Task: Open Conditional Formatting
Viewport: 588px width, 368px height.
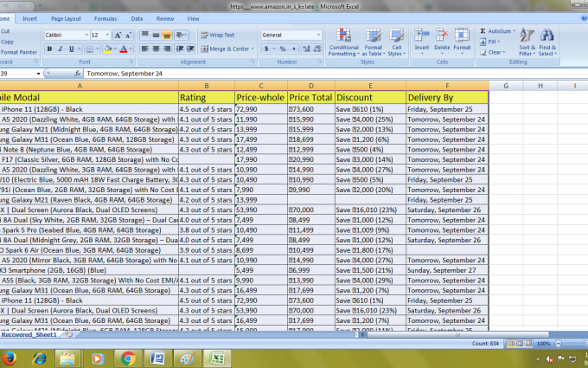Action: (343, 42)
